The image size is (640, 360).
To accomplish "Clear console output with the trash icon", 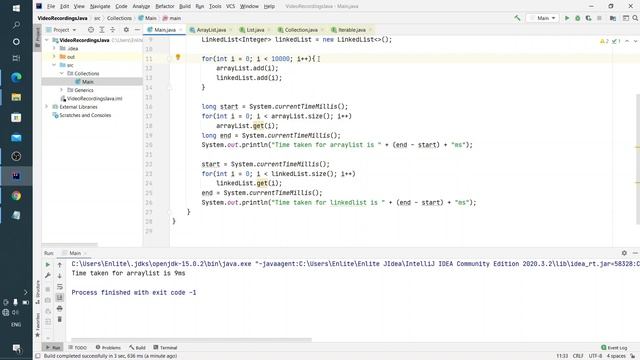I will tap(60, 319).
